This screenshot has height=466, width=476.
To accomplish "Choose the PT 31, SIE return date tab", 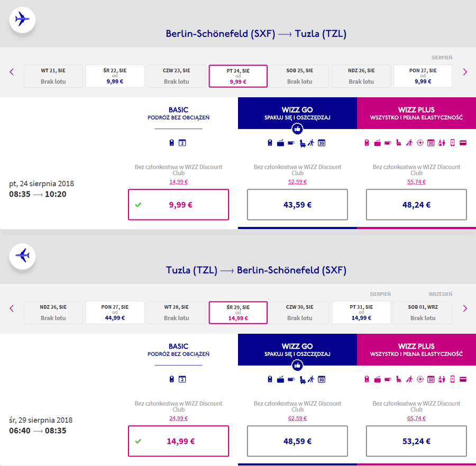I will [361, 313].
